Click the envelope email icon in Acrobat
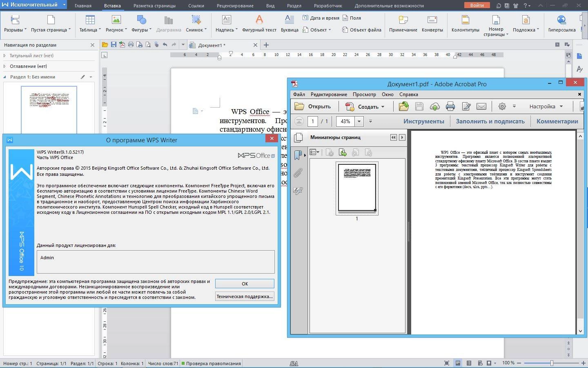The width and height of the screenshot is (588, 368). (481, 106)
